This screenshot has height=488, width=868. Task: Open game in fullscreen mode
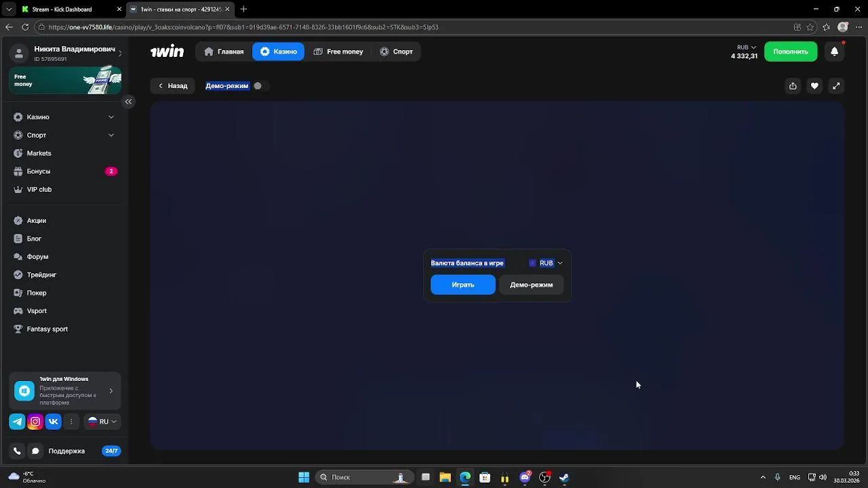pos(836,86)
